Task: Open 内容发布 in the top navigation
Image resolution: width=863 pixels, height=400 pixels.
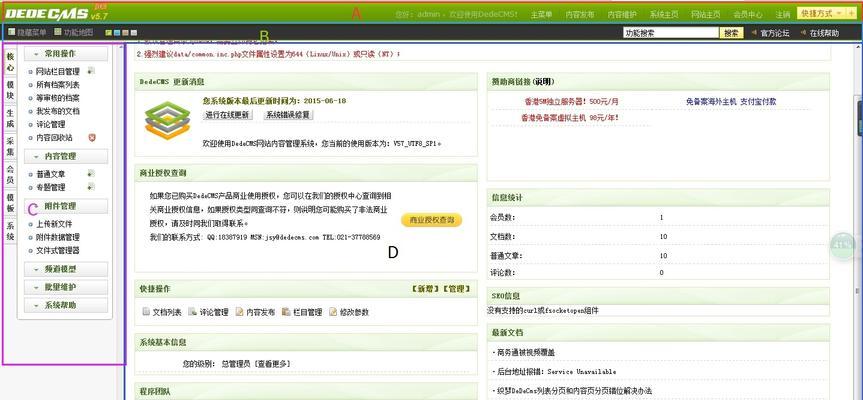Action: 580,14
